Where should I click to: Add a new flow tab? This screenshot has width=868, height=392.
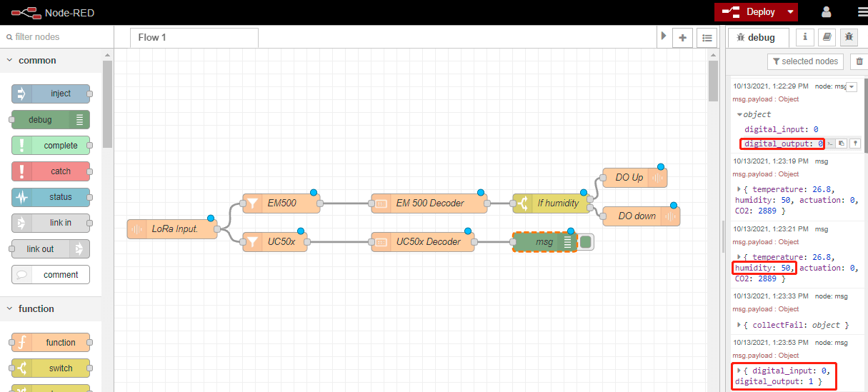(682, 38)
